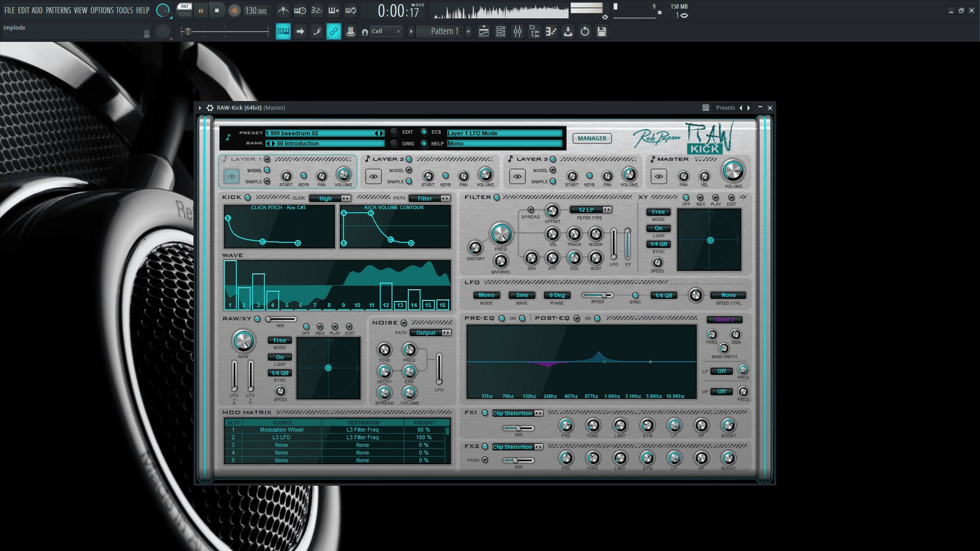
Task: Toggle the ECS button
Action: [424, 132]
